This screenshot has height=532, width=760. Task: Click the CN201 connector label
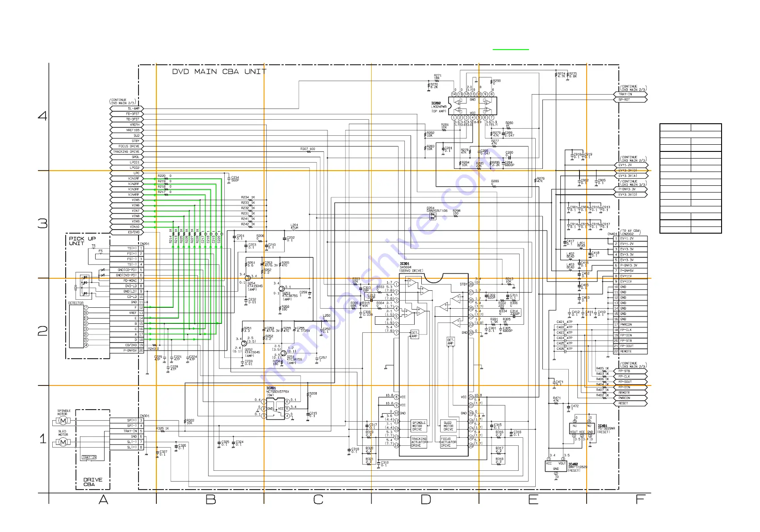click(x=144, y=244)
